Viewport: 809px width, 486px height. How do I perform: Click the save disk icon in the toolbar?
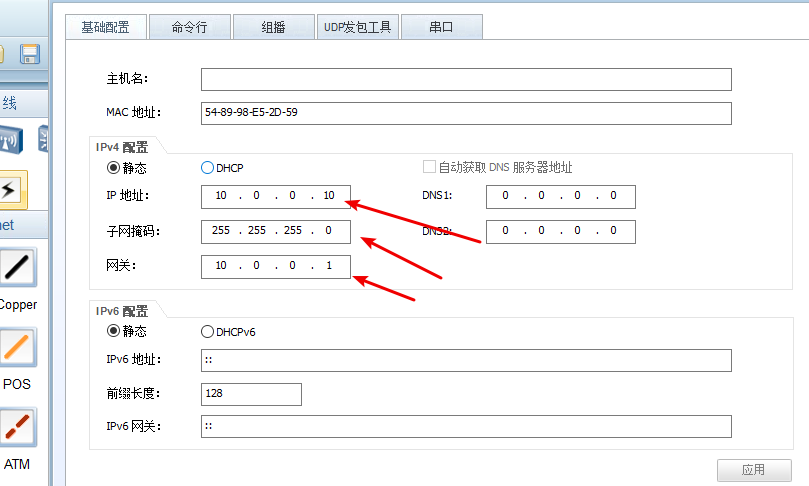click(29, 54)
